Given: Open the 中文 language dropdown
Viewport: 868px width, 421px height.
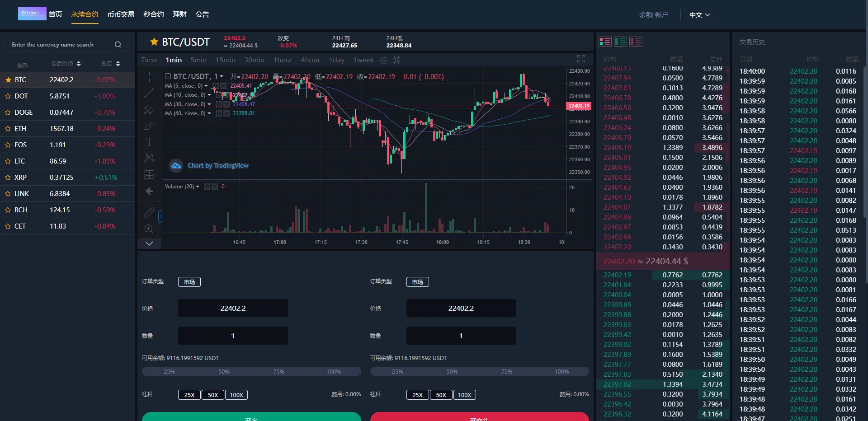Looking at the screenshot, I should point(699,15).
